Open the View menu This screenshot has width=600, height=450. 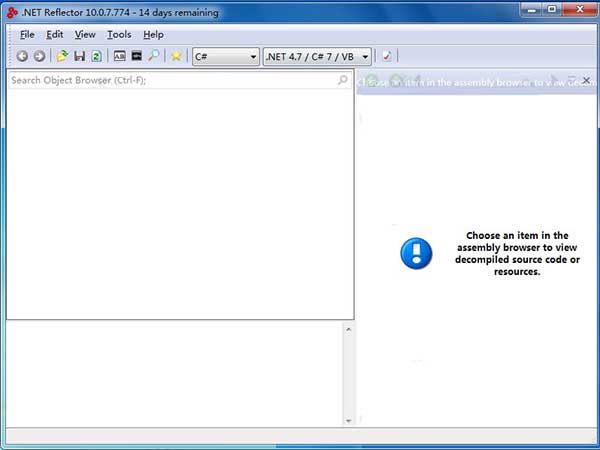point(85,35)
